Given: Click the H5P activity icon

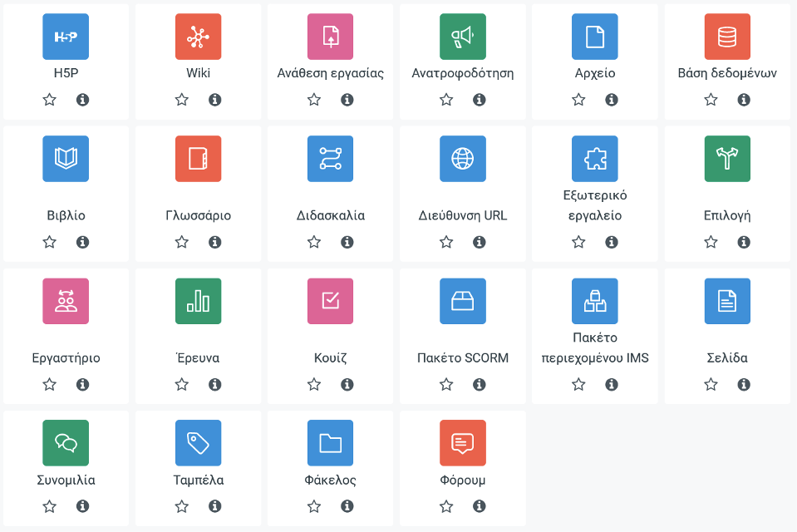Looking at the screenshot, I should (66, 37).
